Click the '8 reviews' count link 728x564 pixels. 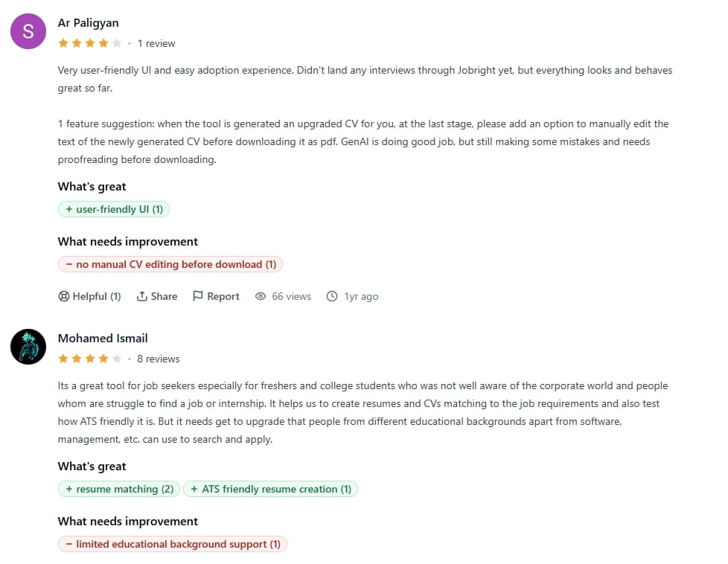pos(159,359)
